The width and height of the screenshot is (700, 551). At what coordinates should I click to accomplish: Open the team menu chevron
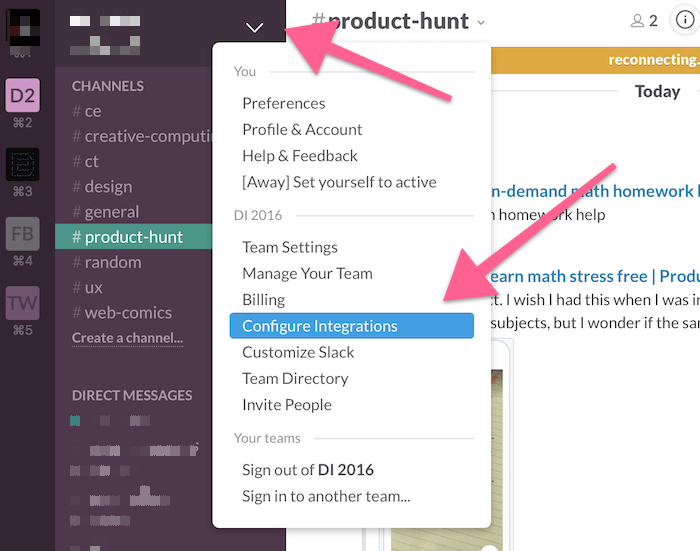(254, 28)
